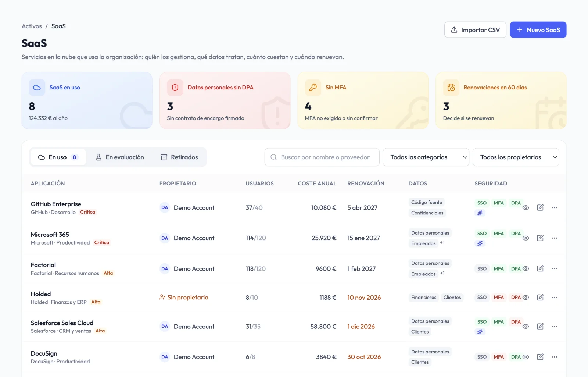
Task: Edit Salesforce Sales Cloud
Action: [540, 326]
